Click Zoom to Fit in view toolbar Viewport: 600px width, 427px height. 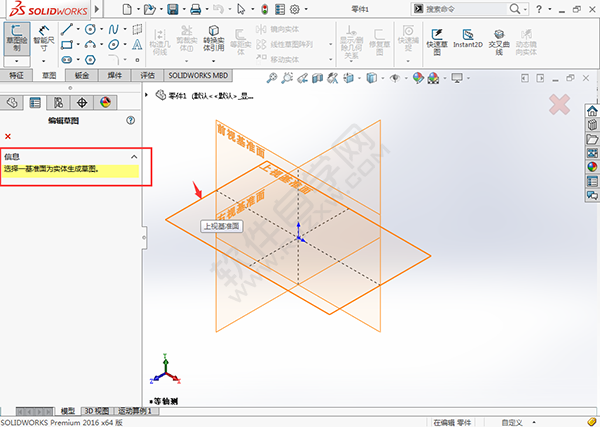[272, 78]
